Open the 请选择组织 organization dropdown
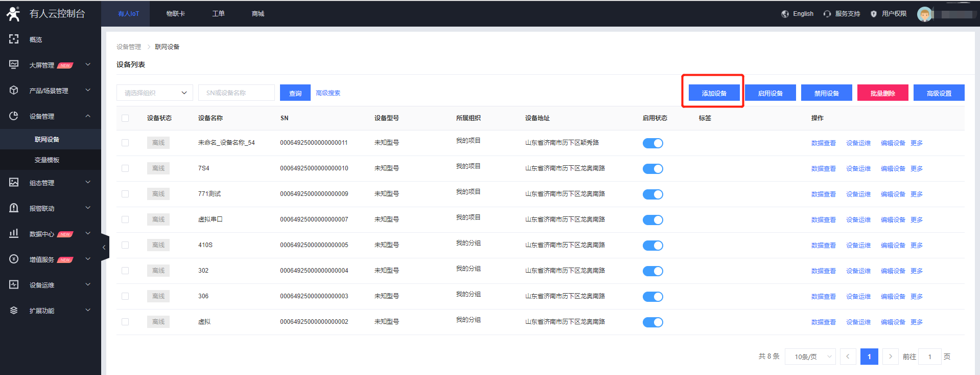980x375 pixels. click(154, 93)
